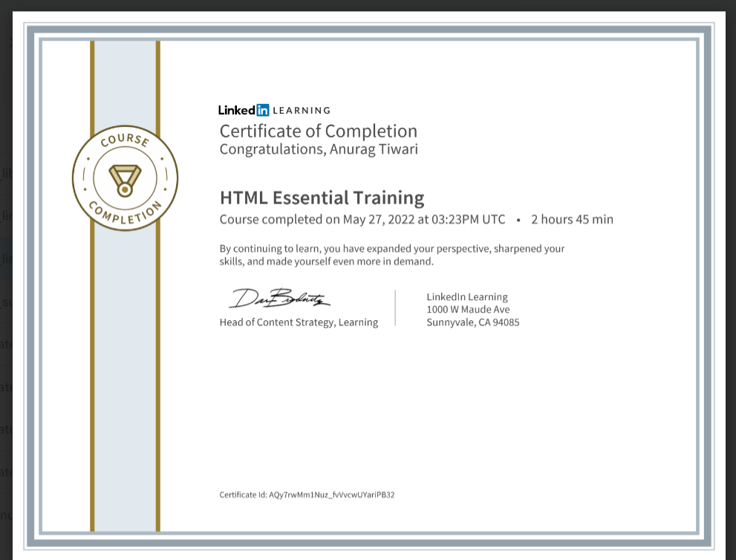Image resolution: width=736 pixels, height=560 pixels.
Task: Click the completion date 'May 27, 2022' line
Action: pyautogui.click(x=362, y=220)
